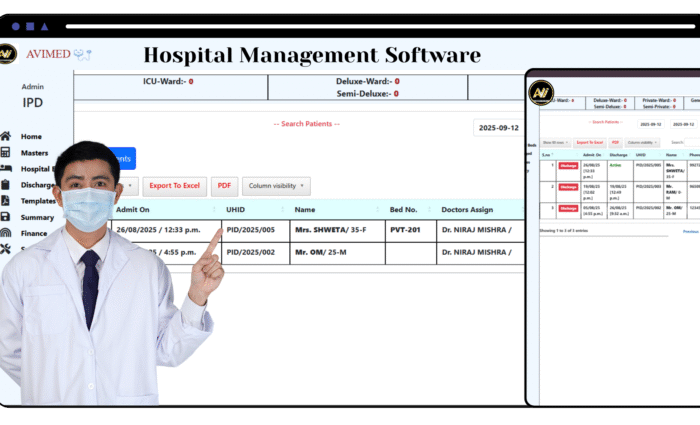Click Discharge button for row 1 on tablet

pos(568,165)
